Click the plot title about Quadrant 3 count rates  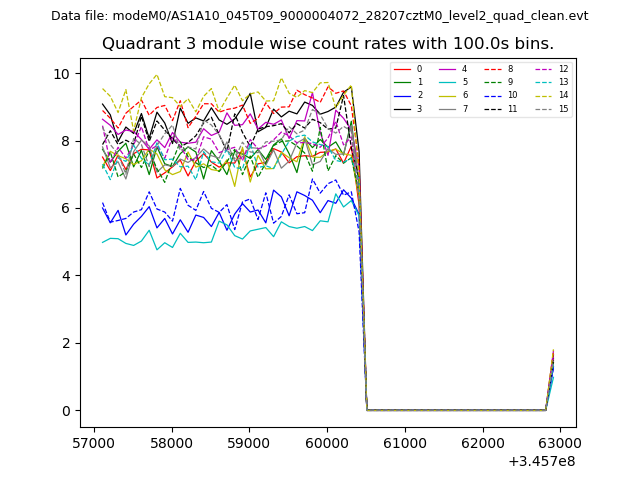[328, 44]
